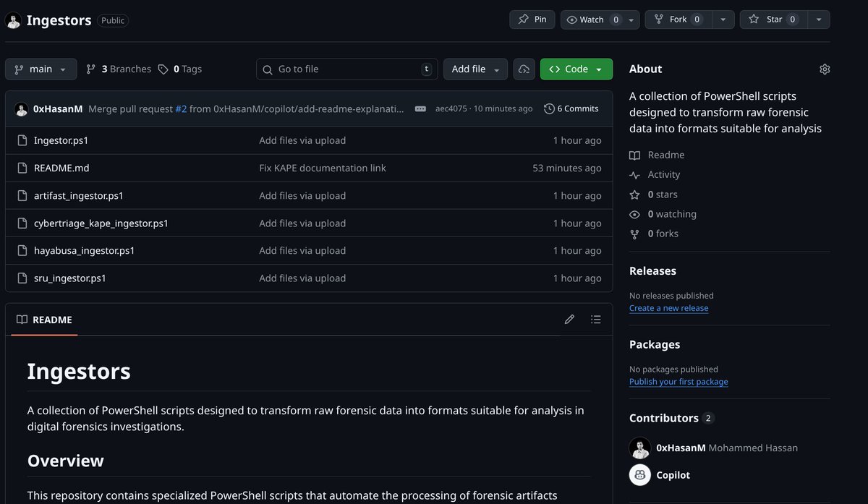Viewport: 868px width, 504px height.
Task: Click the file icon next to hayabusa_ingestor.ps1
Action: coord(21,250)
